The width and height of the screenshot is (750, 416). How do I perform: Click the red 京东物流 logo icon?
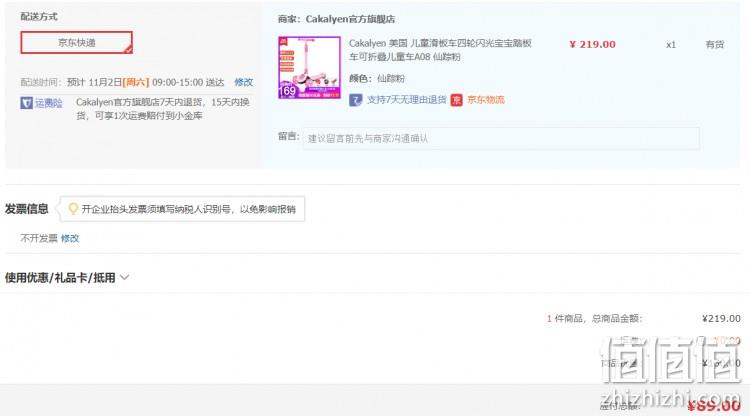click(x=457, y=100)
